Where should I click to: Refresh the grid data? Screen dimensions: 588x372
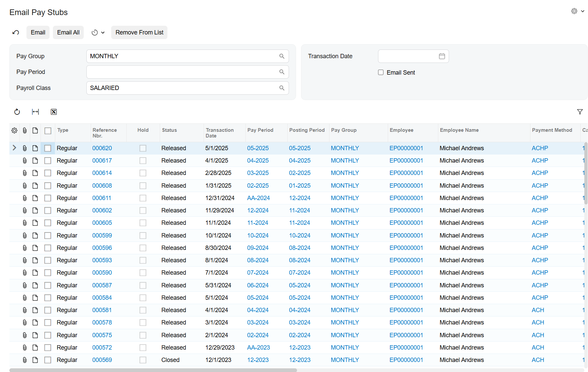(17, 112)
